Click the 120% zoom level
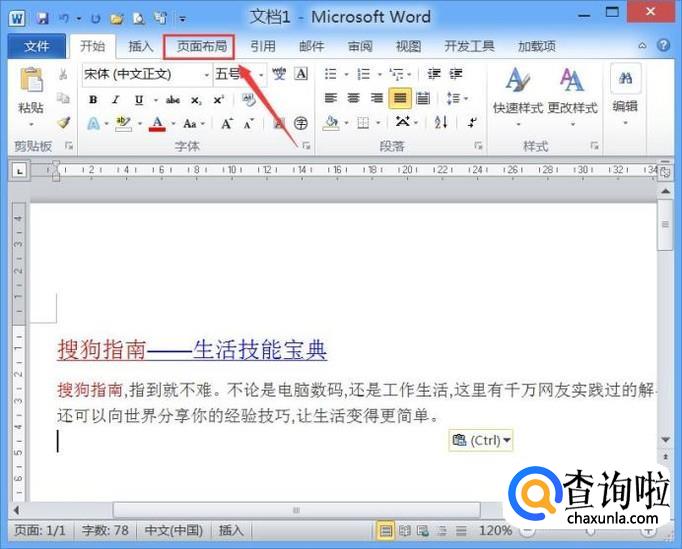The width and height of the screenshot is (682, 549). point(495,531)
